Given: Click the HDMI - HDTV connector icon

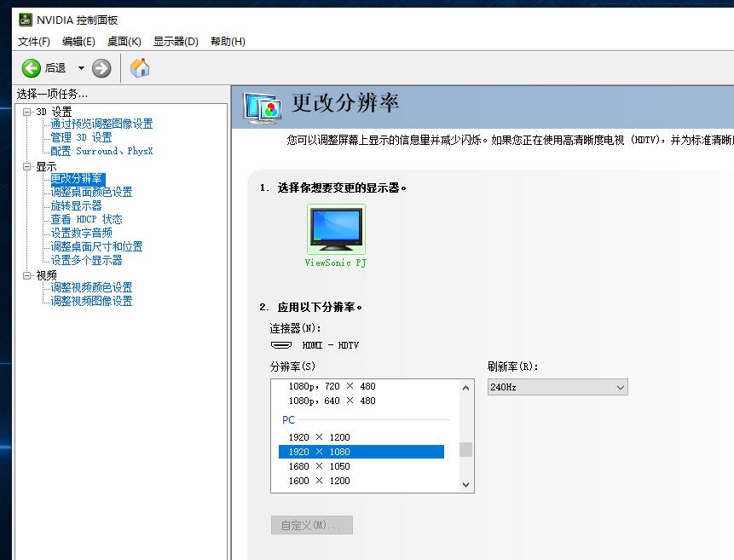Looking at the screenshot, I should [281, 345].
